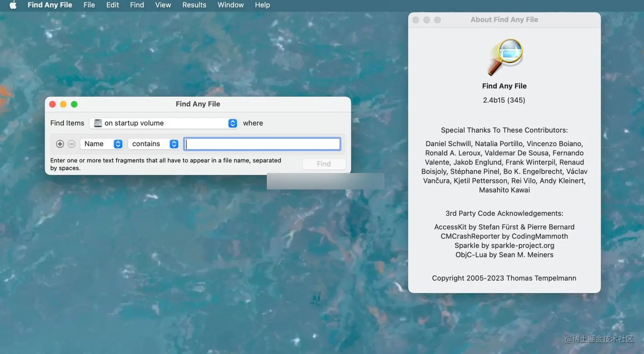644x354 pixels.
Task: Click the 'ObjC-Lua by Sean M. Meiners' line
Action: pyautogui.click(x=504, y=255)
